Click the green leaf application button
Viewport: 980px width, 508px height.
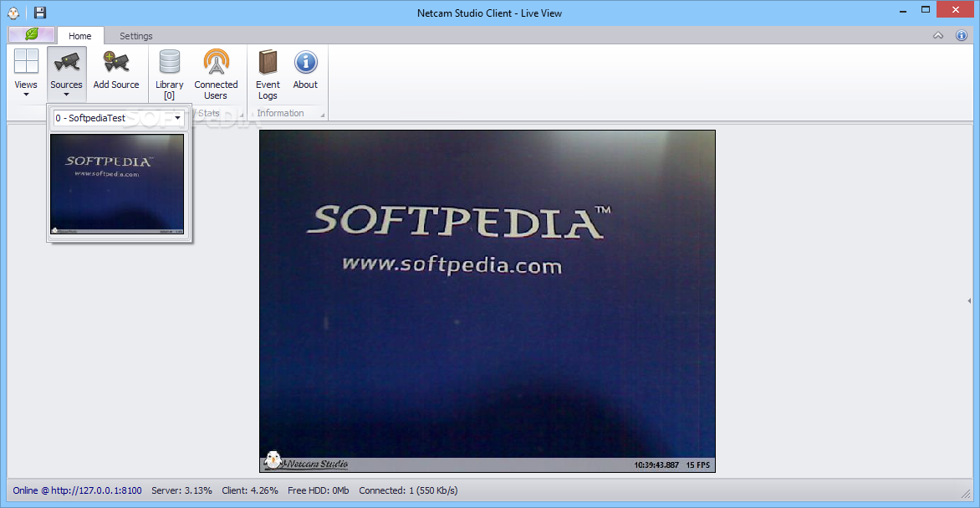(x=32, y=35)
